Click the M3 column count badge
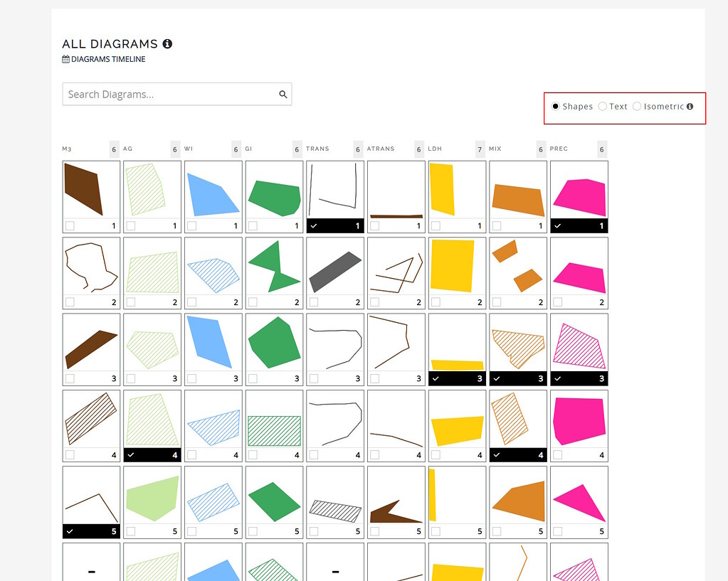 113,149
